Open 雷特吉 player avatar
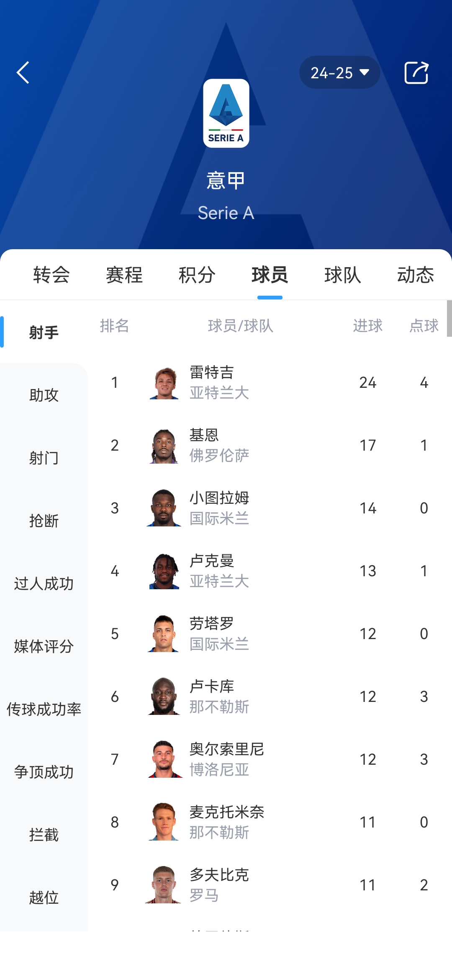Screen dimensions: 452x980 pyautogui.click(x=164, y=382)
